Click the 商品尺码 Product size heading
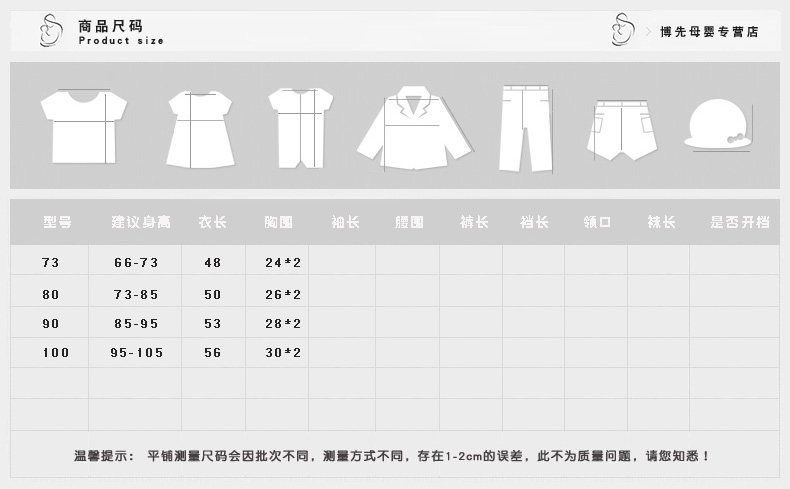This screenshot has width=790, height=489. [121, 32]
